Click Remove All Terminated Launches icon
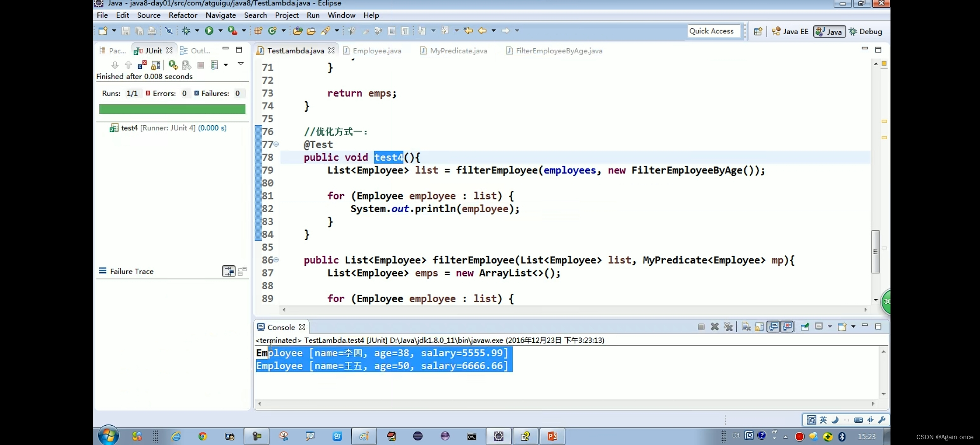 click(728, 327)
